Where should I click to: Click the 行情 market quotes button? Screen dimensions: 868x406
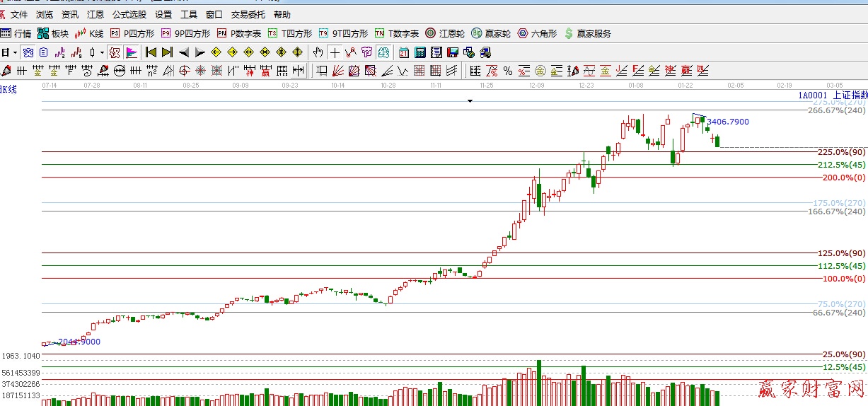click(x=16, y=33)
